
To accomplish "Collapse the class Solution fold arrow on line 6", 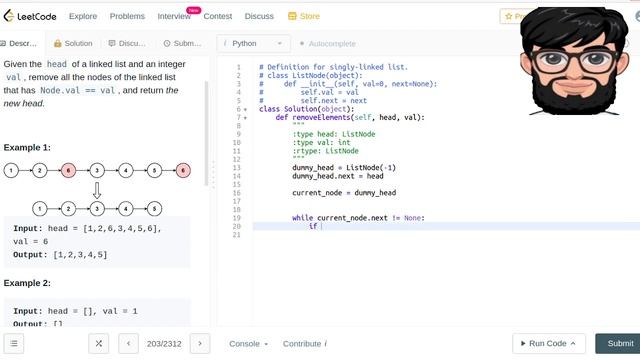I will tap(245, 109).
